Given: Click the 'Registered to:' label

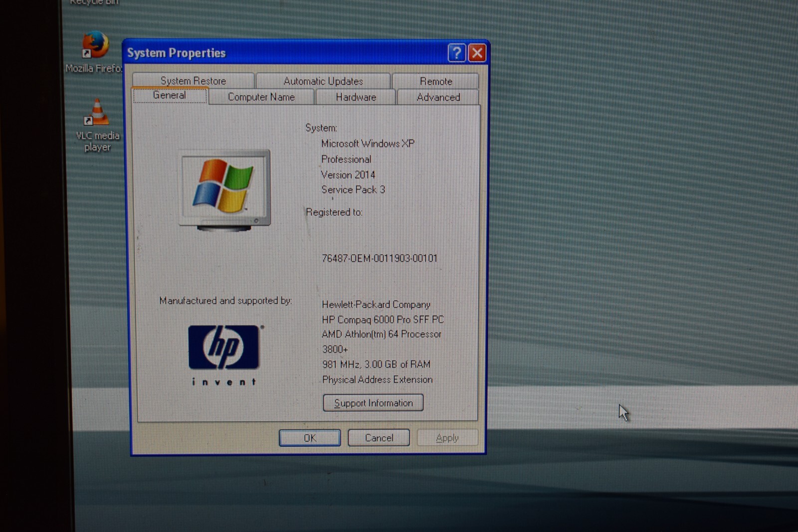Looking at the screenshot, I should point(334,212).
